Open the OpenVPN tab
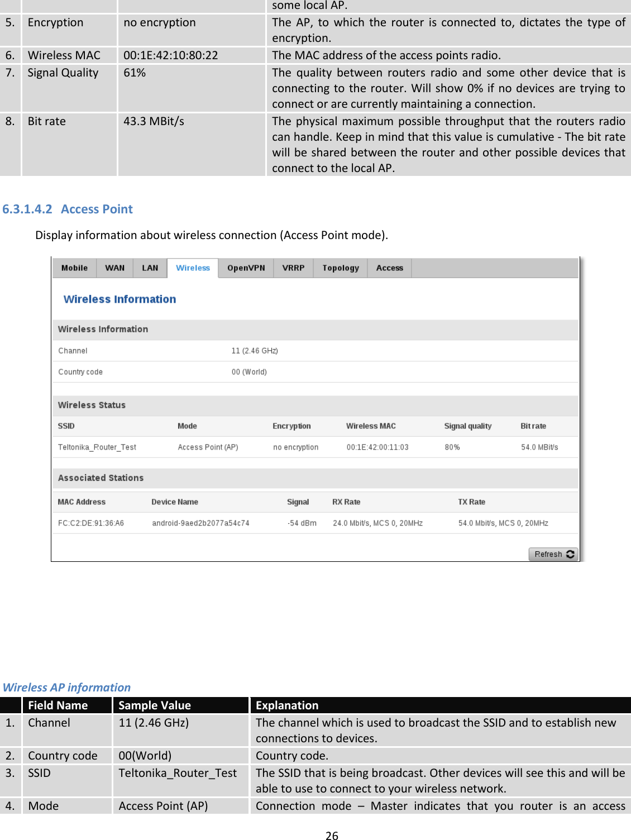The width and height of the screenshot is (631, 840). [246, 268]
